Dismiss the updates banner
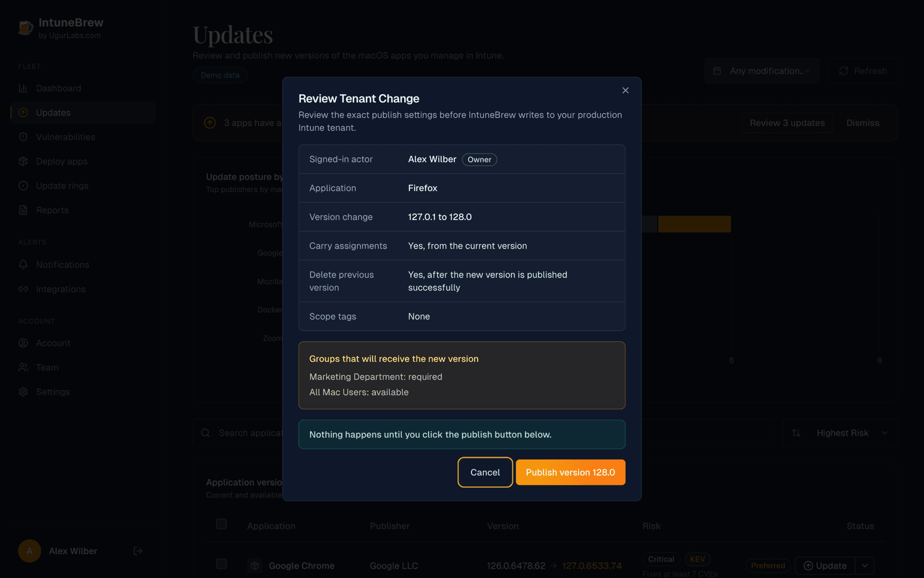 (x=863, y=123)
